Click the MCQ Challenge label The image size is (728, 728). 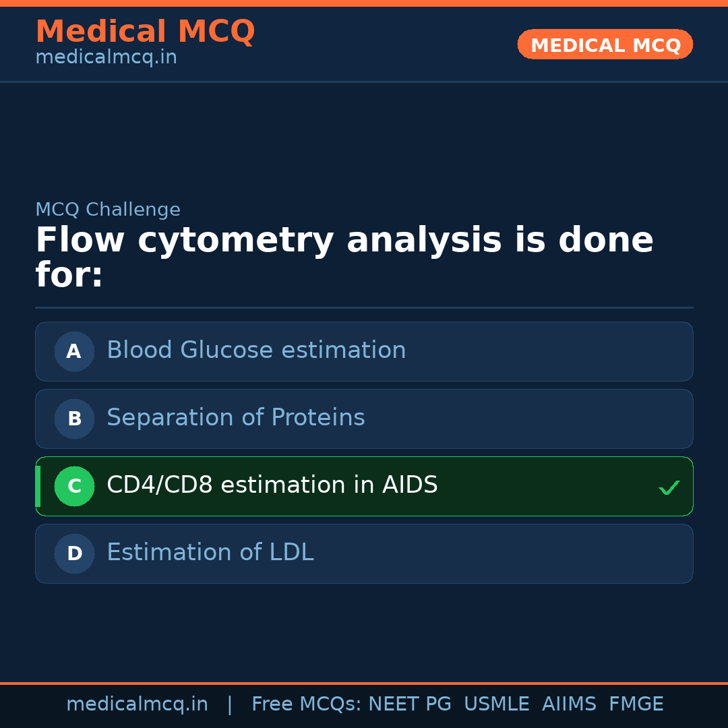(x=108, y=210)
